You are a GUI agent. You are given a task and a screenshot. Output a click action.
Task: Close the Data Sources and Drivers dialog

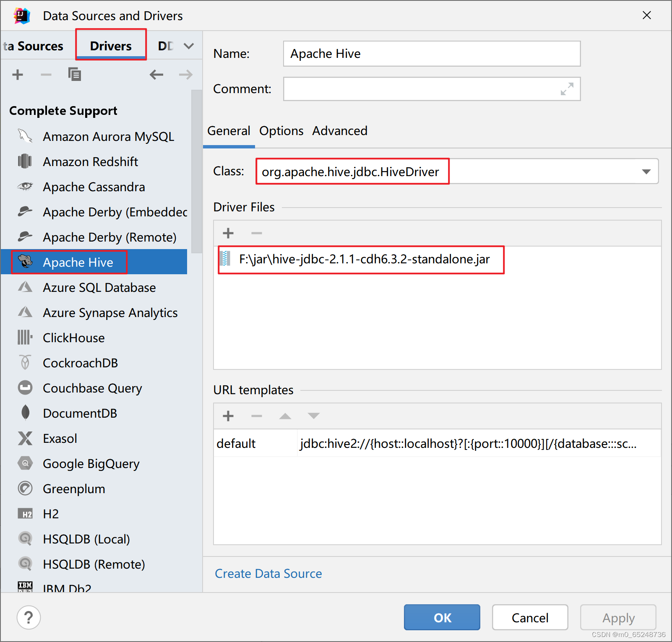coord(647,16)
